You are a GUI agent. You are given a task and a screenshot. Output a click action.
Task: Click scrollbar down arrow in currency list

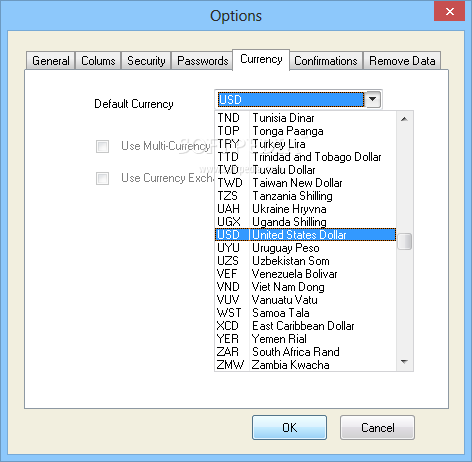coord(404,362)
